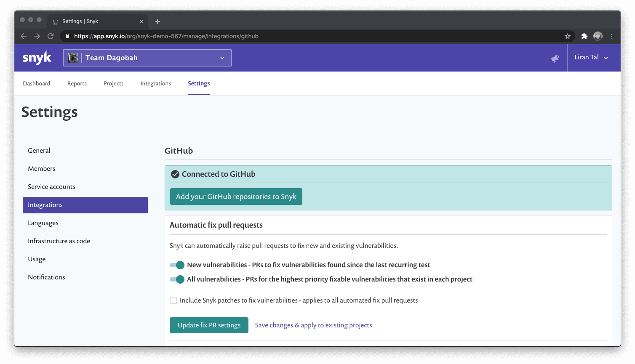Open Languages settings
The height and width of the screenshot is (364, 635).
pyautogui.click(x=85, y=223)
